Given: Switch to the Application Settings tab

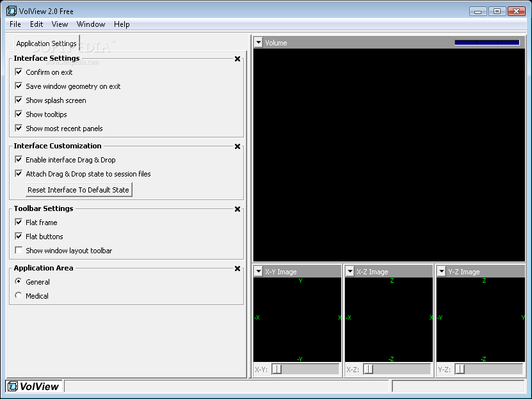Looking at the screenshot, I should [47, 43].
